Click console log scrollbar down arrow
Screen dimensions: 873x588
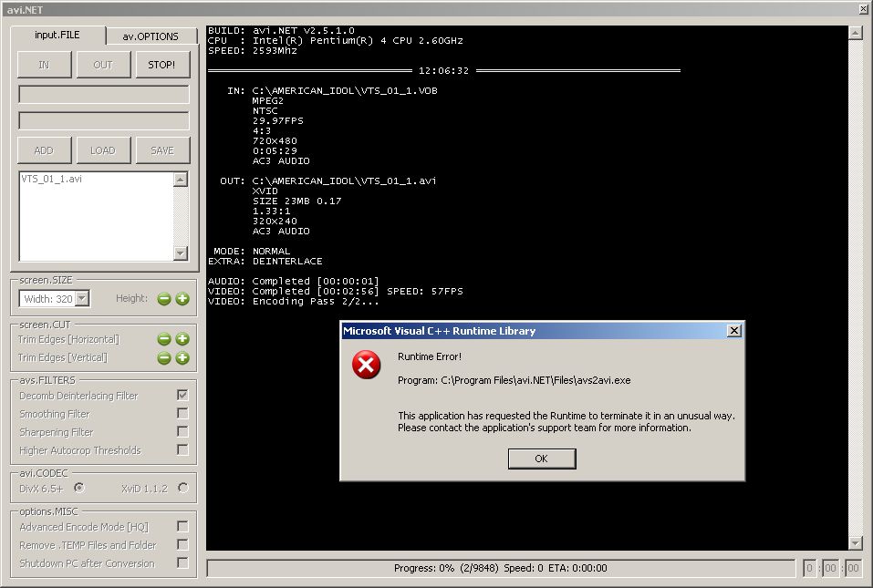point(856,543)
